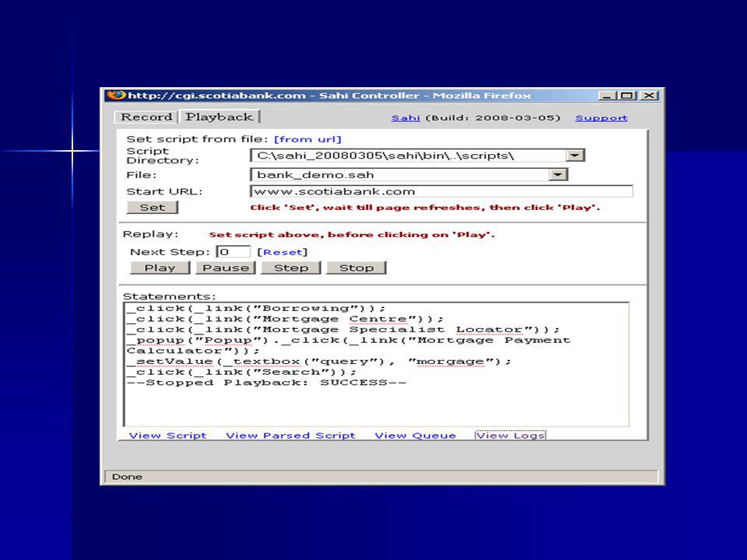Viewport: 747px width, 560px height.
Task: Minimize the Sahi Controller window
Action: coord(606,95)
